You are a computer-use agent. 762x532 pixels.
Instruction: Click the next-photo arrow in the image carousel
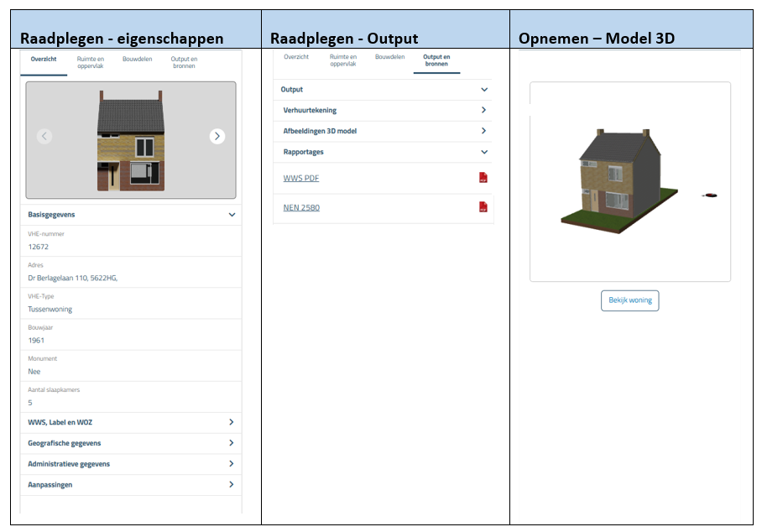tap(217, 136)
